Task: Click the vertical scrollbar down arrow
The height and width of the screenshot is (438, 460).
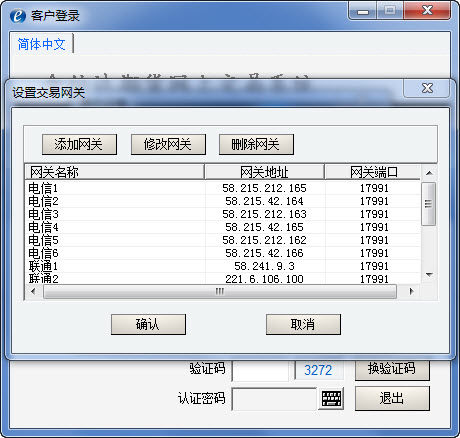Action: pyautogui.click(x=429, y=275)
